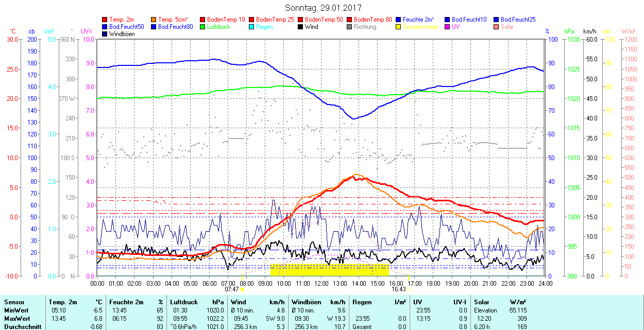Click the dark Windböen legend swatch
This screenshot has height=330, width=644.
coord(105,34)
